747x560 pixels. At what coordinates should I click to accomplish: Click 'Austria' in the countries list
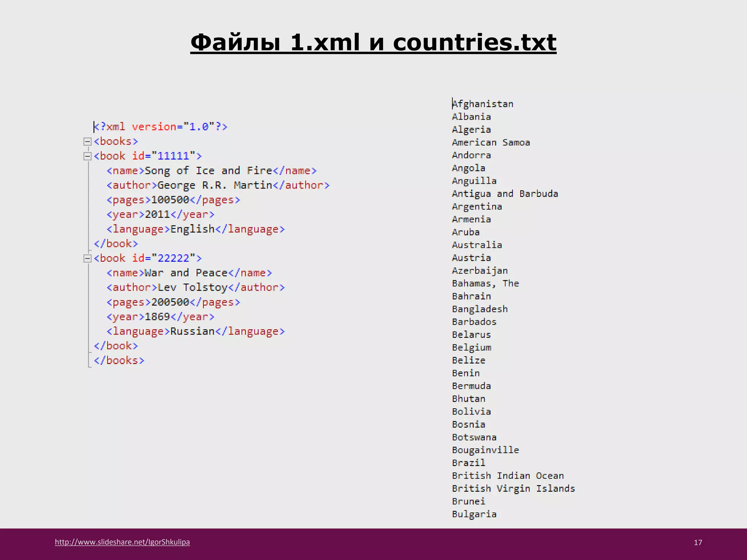tap(471, 258)
